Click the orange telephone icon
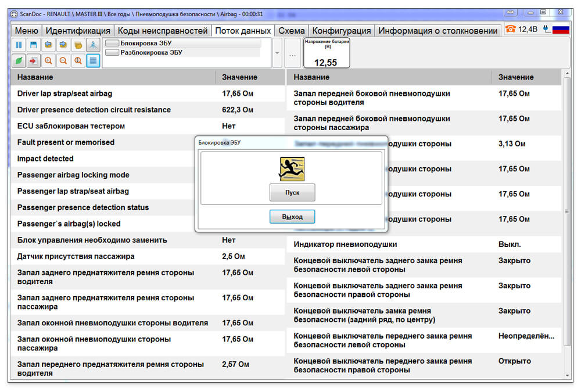The image size is (581, 392). point(511,29)
